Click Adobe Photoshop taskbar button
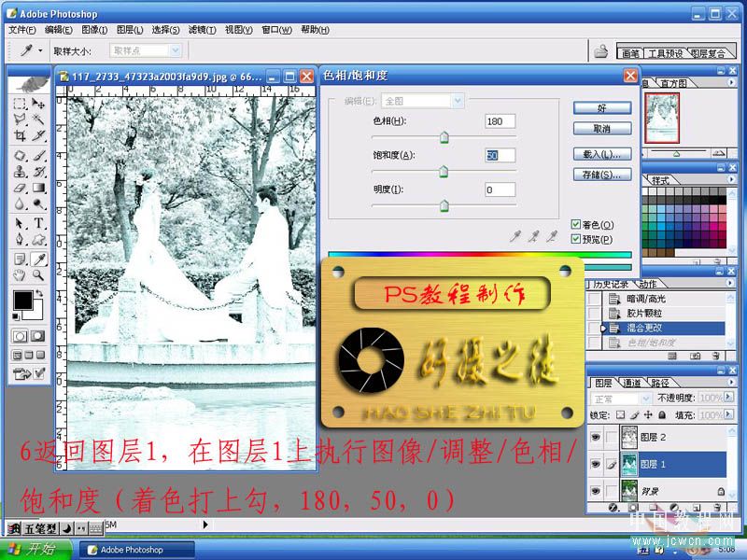 pyautogui.click(x=136, y=550)
